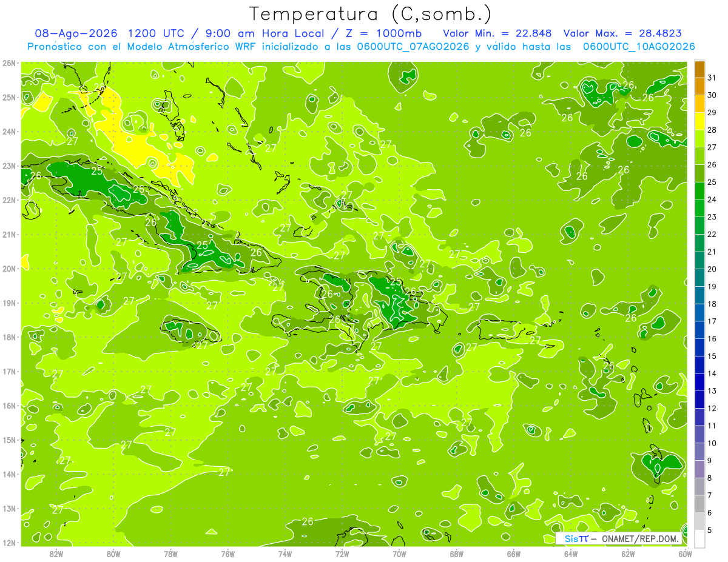Click the yellow color bar segment between 28 and 29
The image size is (728, 562).
(699, 121)
